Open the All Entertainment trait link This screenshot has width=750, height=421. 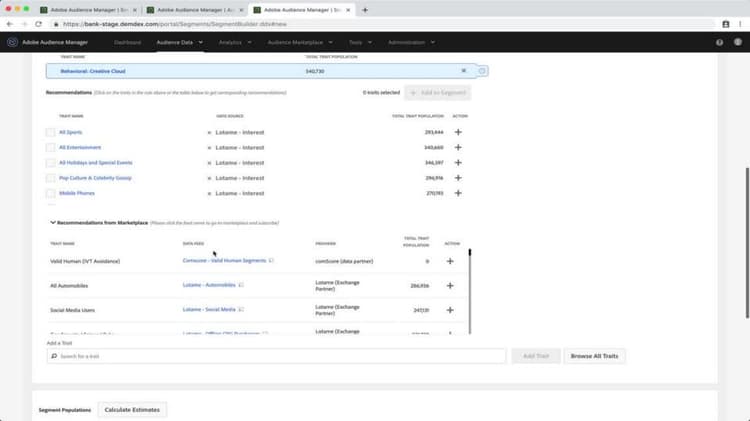(x=80, y=147)
